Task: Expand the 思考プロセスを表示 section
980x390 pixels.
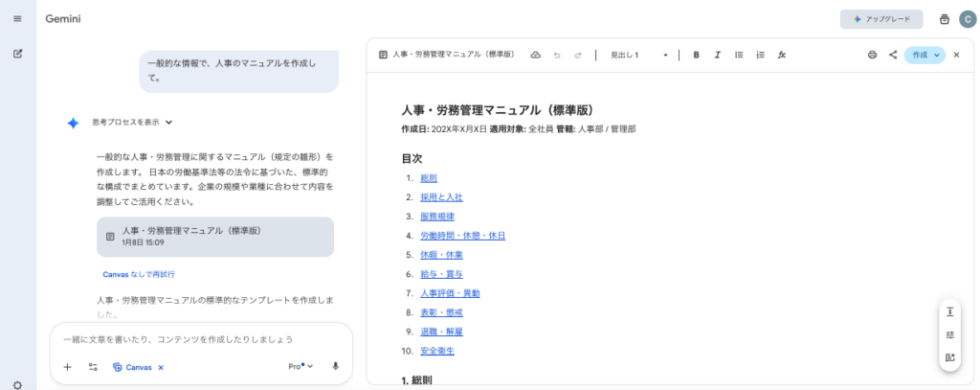Action: [x=168, y=123]
